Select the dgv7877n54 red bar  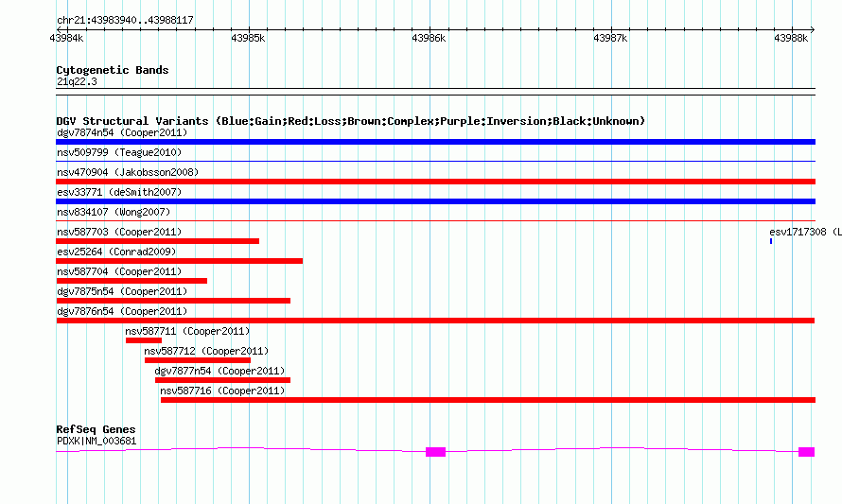pos(223,380)
